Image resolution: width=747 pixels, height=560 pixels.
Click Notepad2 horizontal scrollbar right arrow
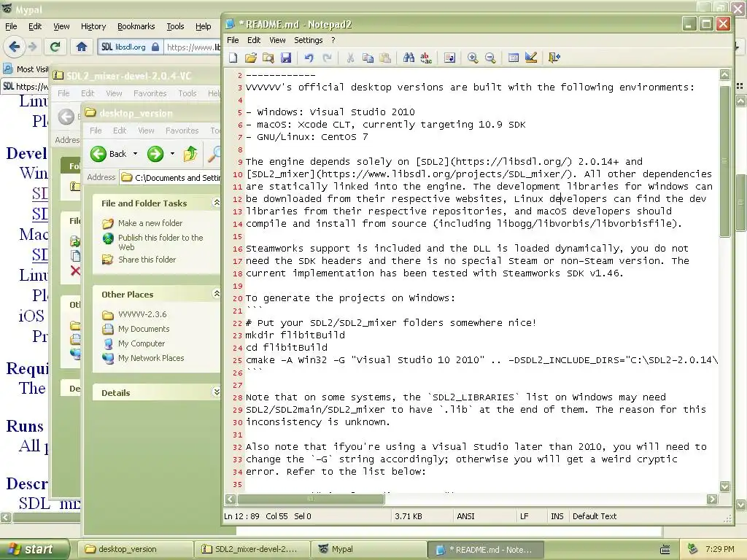pos(712,499)
